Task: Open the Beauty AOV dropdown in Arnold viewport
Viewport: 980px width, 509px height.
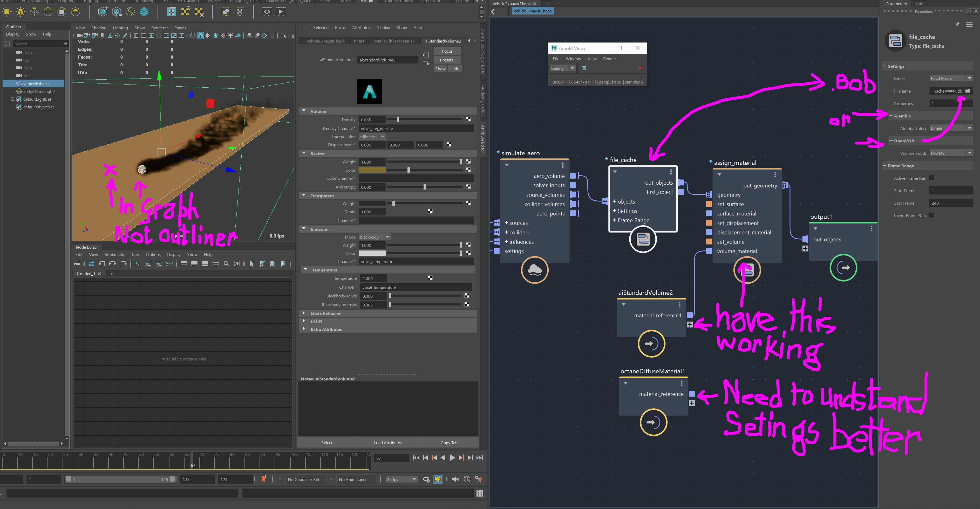Action: (x=563, y=68)
